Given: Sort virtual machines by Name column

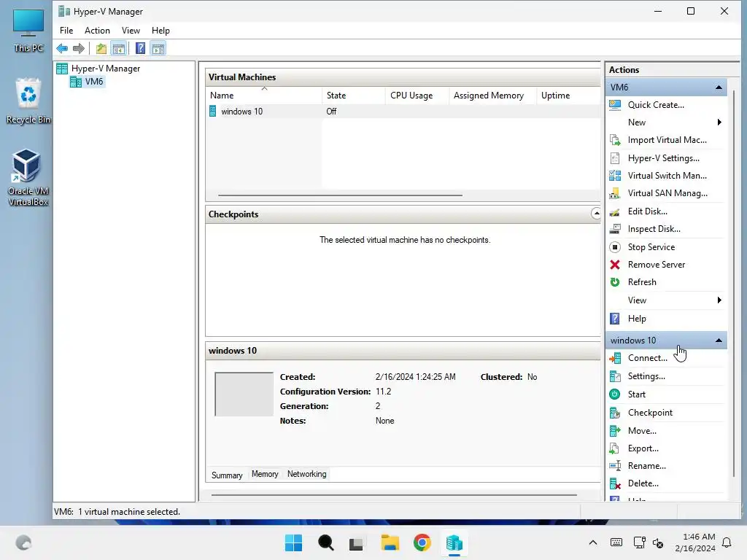Looking at the screenshot, I should click(264, 96).
